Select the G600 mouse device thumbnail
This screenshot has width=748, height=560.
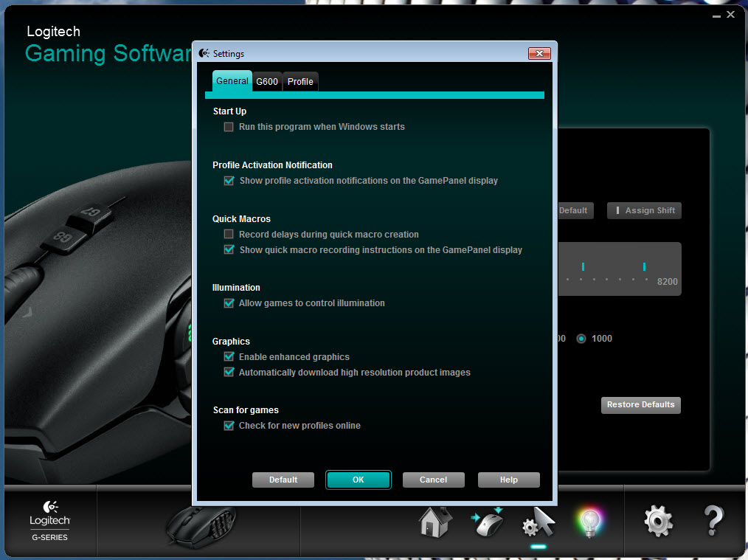tap(201, 527)
